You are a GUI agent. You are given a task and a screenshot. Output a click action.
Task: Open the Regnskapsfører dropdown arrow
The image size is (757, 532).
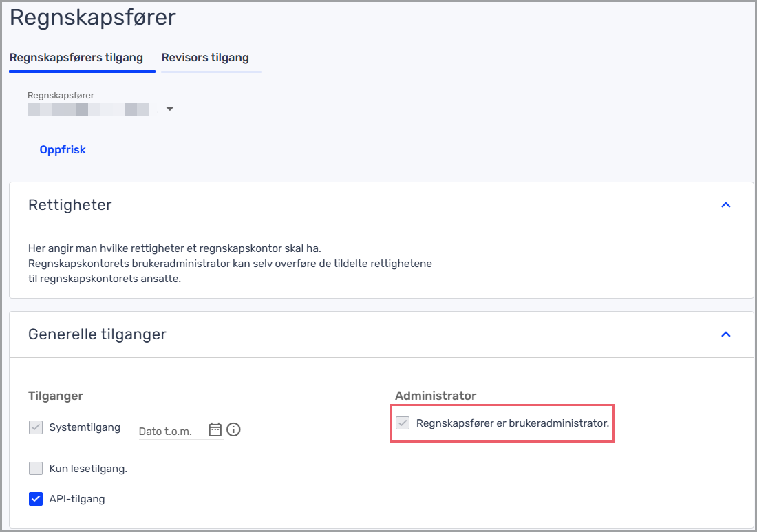[x=170, y=109]
